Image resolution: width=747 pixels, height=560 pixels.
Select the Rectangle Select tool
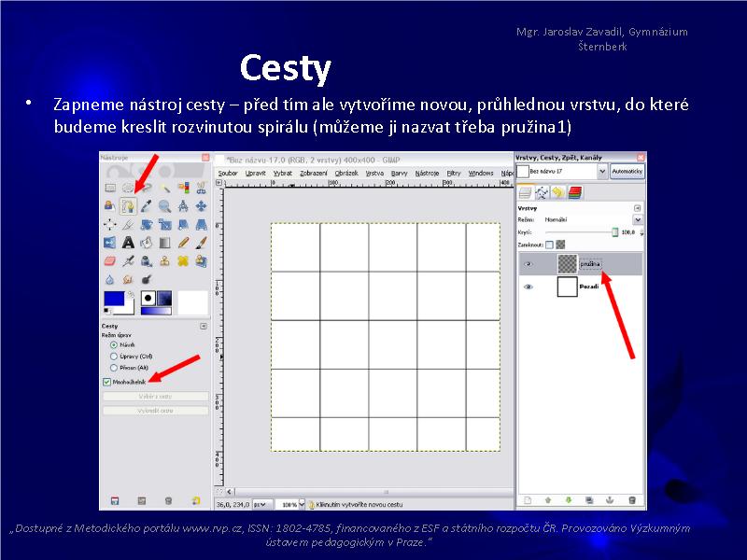tap(110, 189)
